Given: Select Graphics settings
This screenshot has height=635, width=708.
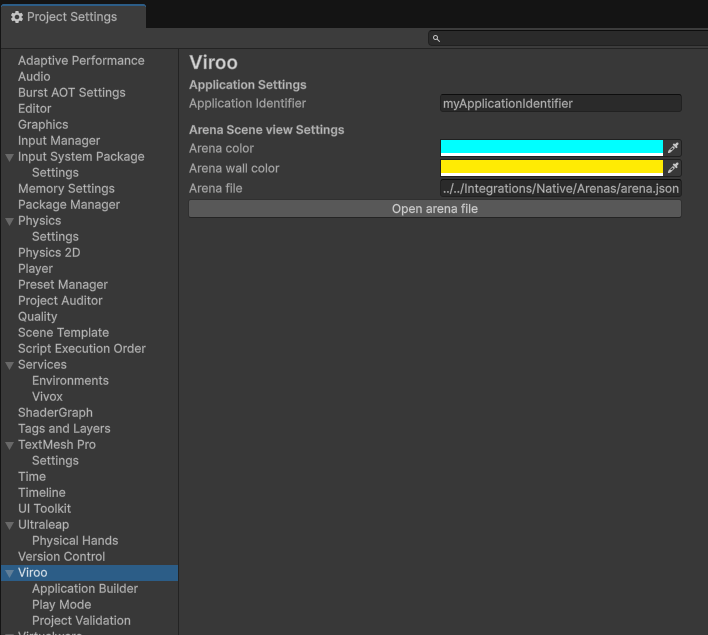Looking at the screenshot, I should coord(43,125).
